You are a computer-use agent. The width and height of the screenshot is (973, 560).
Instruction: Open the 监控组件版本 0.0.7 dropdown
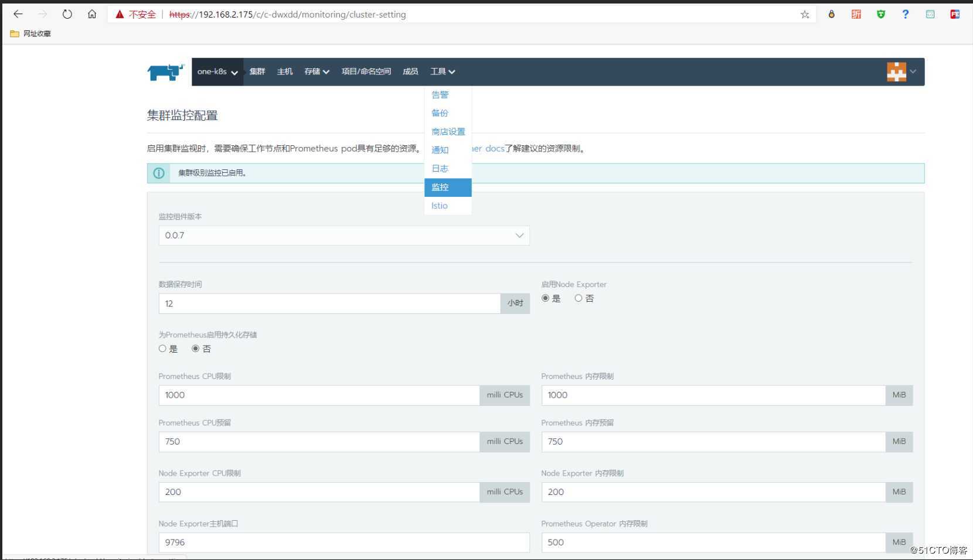(x=344, y=235)
